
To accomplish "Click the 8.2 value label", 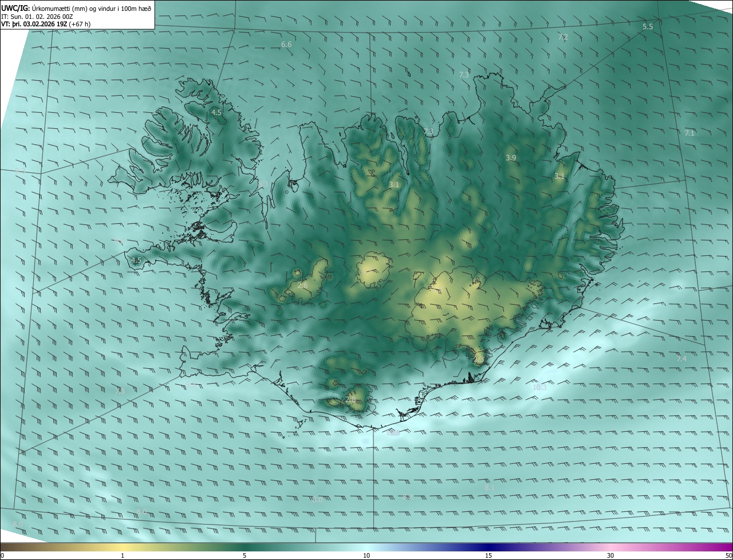I will click(x=408, y=497).
